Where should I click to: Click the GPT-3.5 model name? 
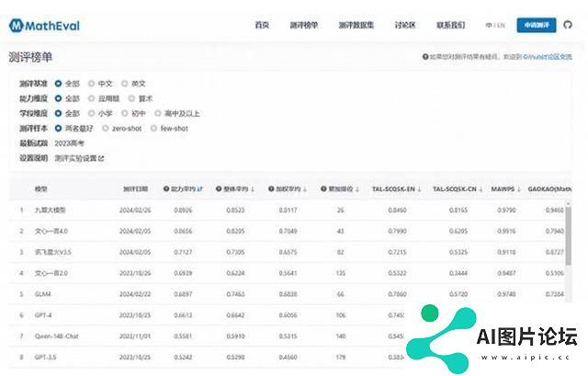click(x=45, y=358)
